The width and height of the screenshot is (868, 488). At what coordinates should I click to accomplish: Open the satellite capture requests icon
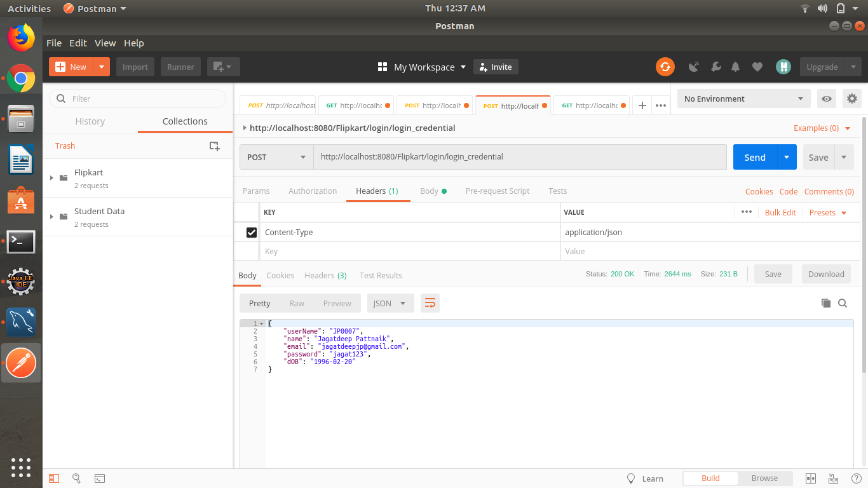click(694, 67)
